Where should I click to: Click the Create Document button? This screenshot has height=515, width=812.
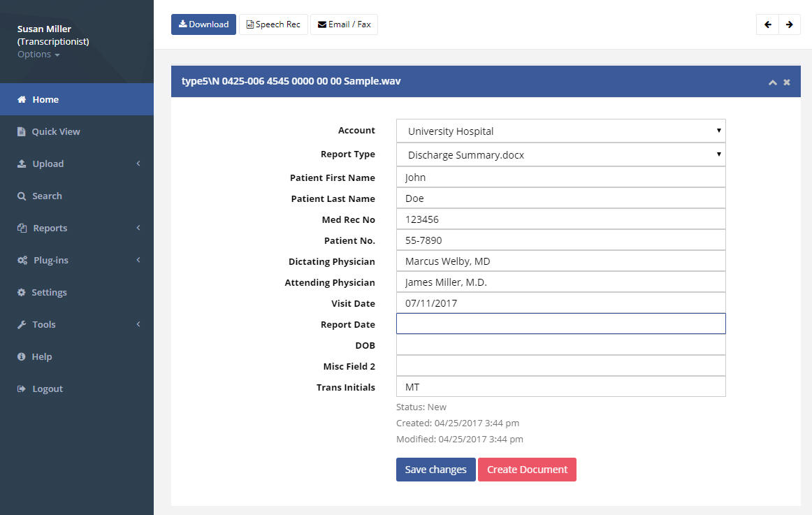click(527, 470)
